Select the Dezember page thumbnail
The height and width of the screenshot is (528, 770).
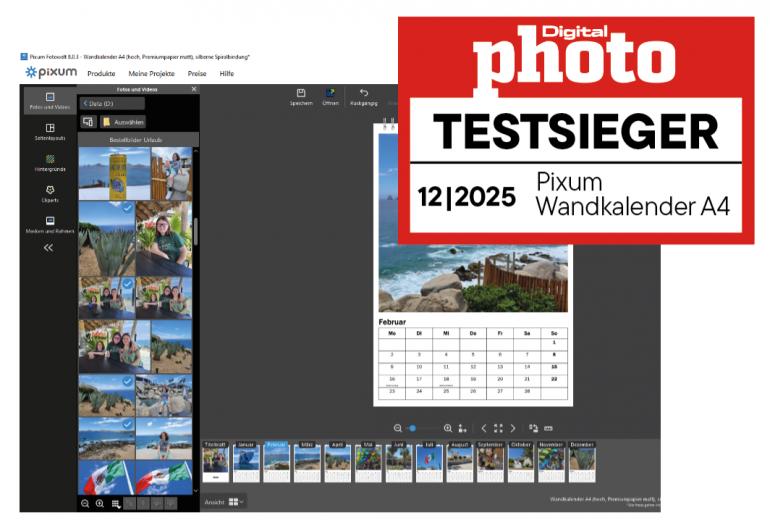click(x=582, y=462)
